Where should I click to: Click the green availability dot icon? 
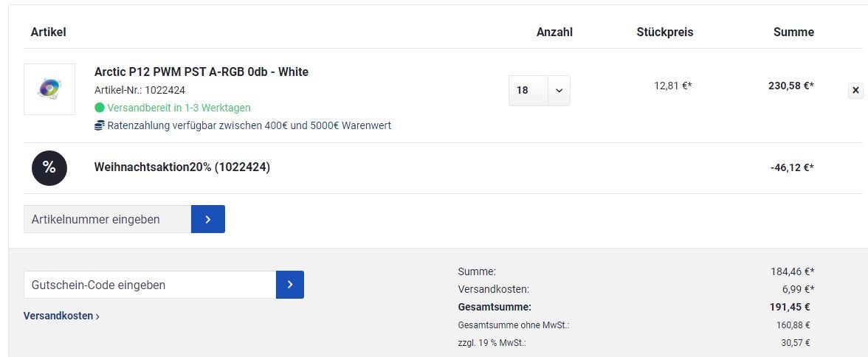coord(100,108)
